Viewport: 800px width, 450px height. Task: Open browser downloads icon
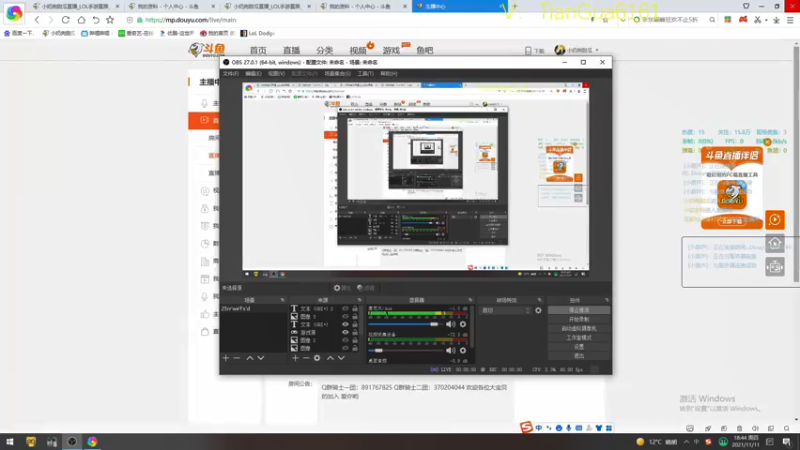[777, 20]
